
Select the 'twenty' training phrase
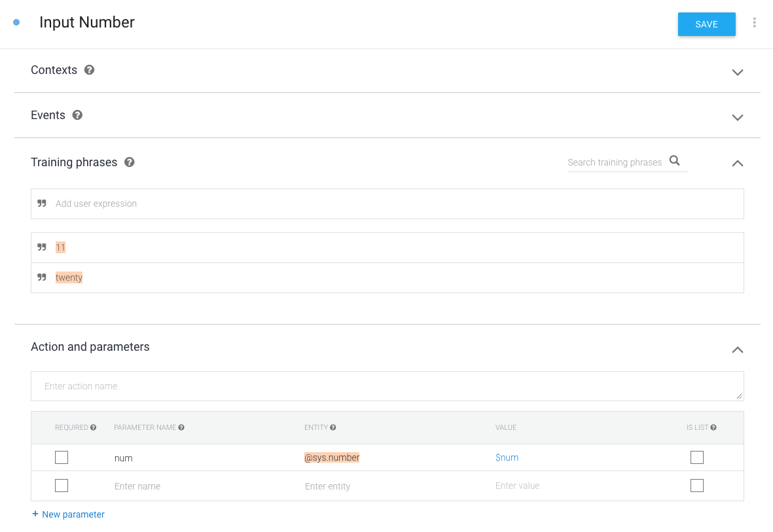[x=69, y=277]
